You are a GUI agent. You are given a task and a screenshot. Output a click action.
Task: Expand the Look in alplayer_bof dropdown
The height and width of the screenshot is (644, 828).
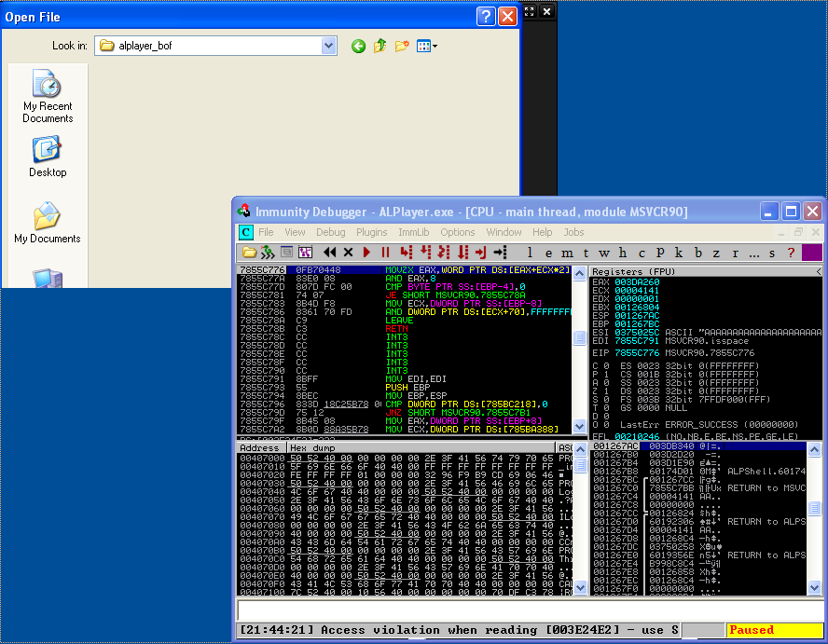click(x=328, y=46)
